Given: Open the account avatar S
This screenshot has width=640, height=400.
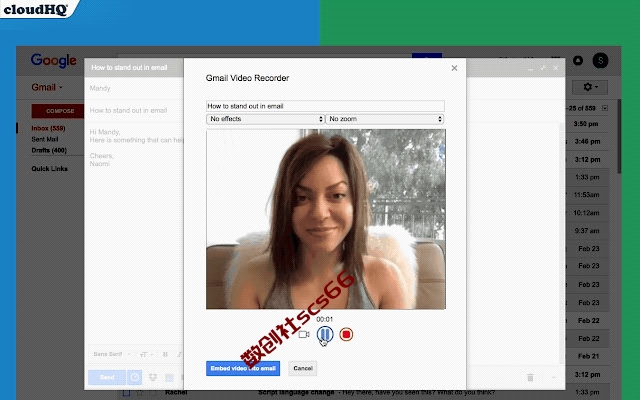Looking at the screenshot, I should [600, 60].
